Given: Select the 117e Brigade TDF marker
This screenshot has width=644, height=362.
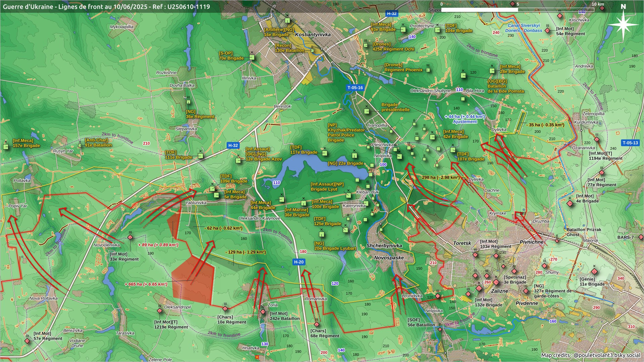Looking at the screenshot, I should 325,153.
